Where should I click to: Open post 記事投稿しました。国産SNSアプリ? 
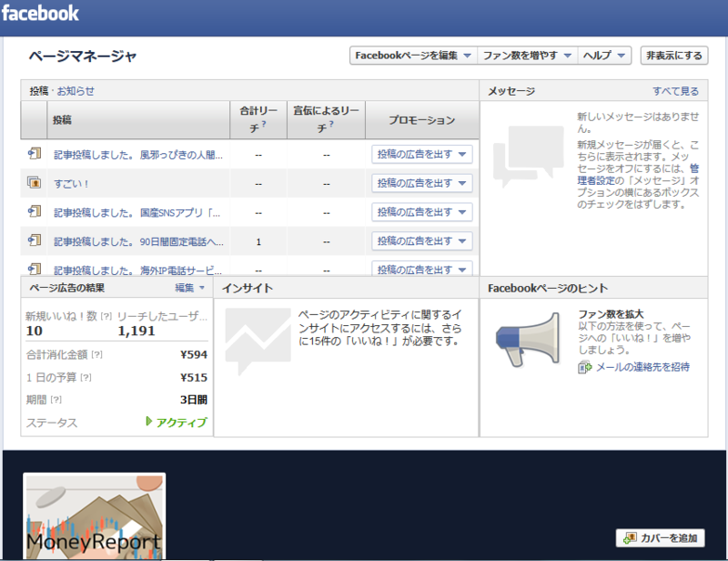[137, 213]
